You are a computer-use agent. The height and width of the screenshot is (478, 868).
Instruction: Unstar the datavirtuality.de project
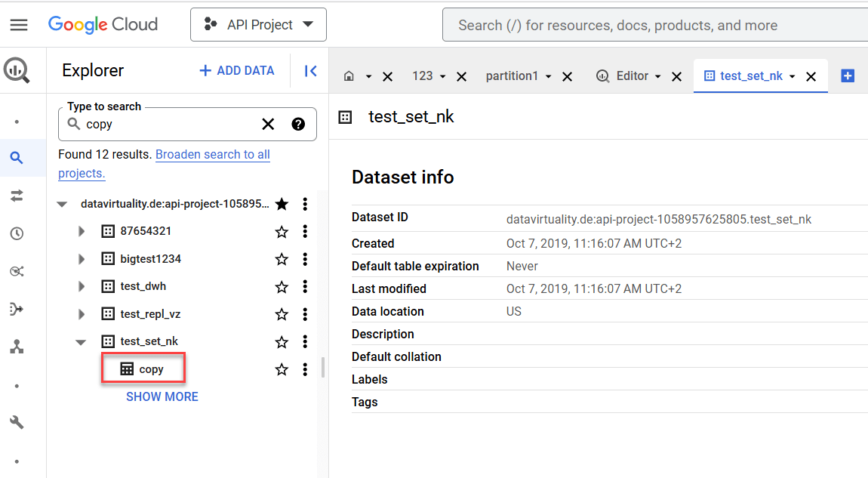pos(282,203)
